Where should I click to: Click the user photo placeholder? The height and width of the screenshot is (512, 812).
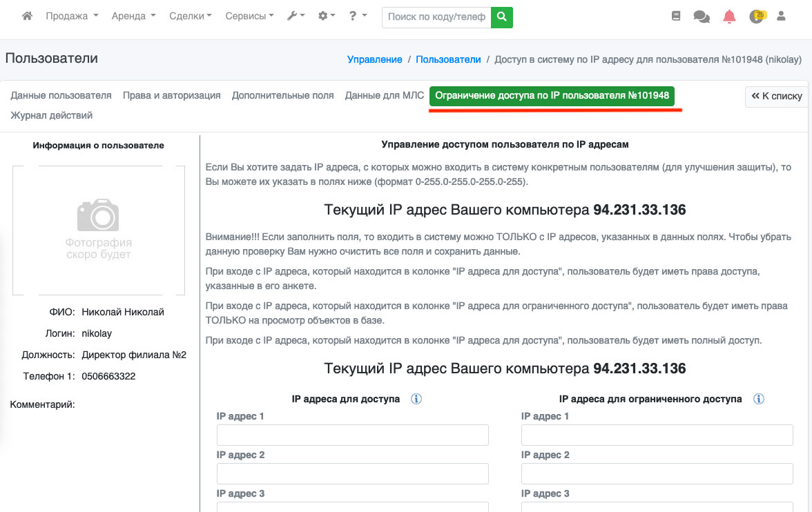point(99,230)
